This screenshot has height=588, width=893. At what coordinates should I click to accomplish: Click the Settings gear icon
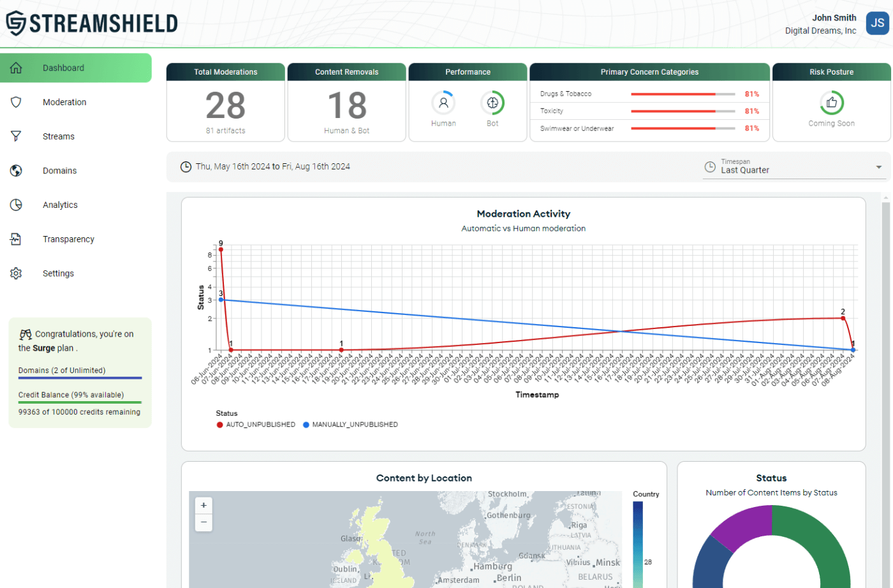coord(17,274)
